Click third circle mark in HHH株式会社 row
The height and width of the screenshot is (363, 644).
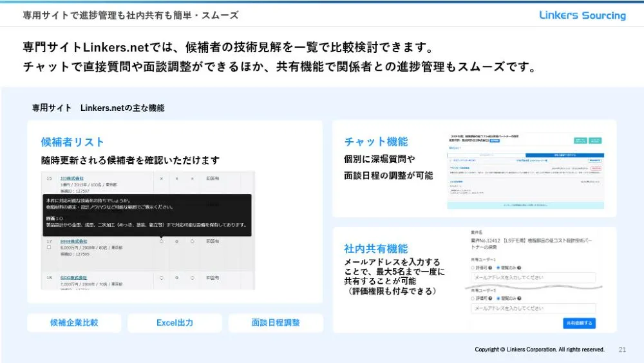pos(192,241)
